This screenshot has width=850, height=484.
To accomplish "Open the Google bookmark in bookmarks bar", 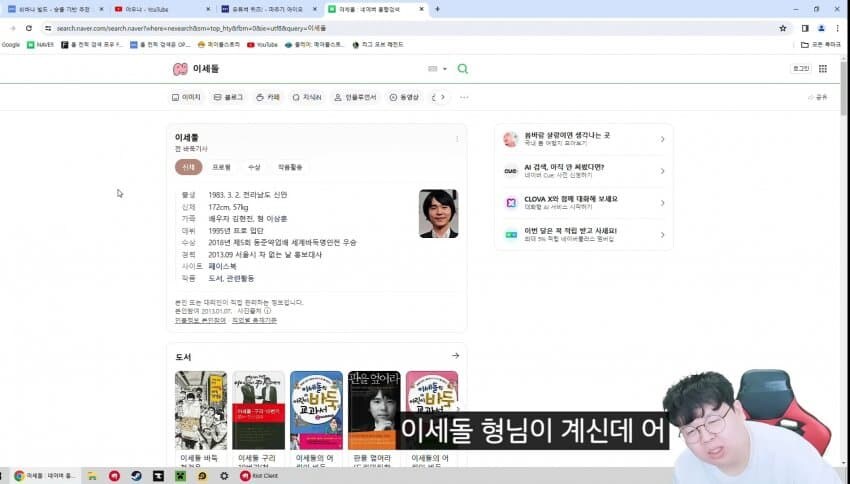I will click(10, 45).
